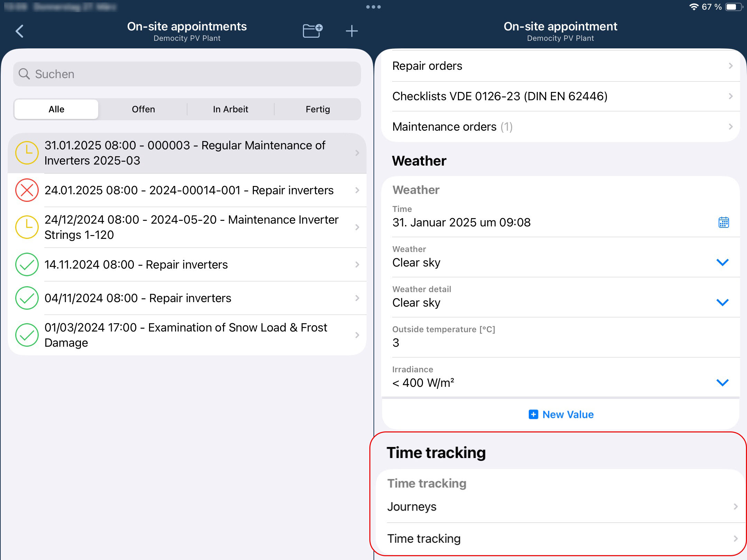
Task: Open the calendar date picker icon
Action: (x=723, y=222)
